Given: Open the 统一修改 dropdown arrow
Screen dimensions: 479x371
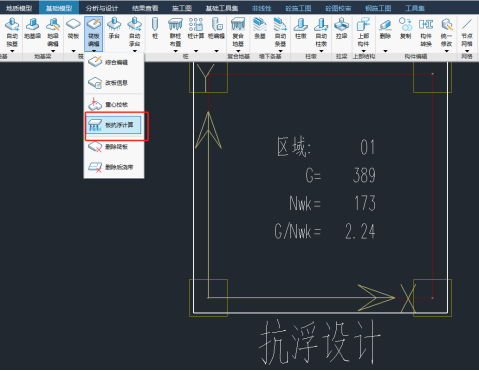Looking at the screenshot, I should click(446, 51).
